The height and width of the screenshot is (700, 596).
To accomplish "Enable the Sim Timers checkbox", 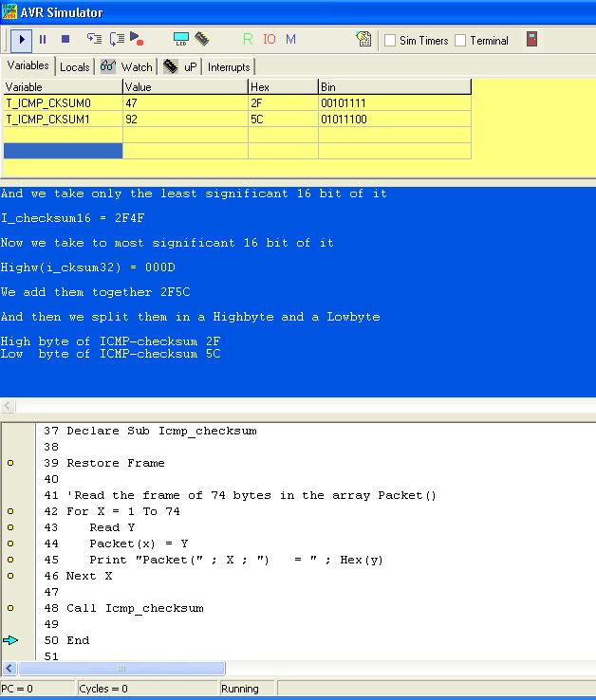I will tap(390, 41).
